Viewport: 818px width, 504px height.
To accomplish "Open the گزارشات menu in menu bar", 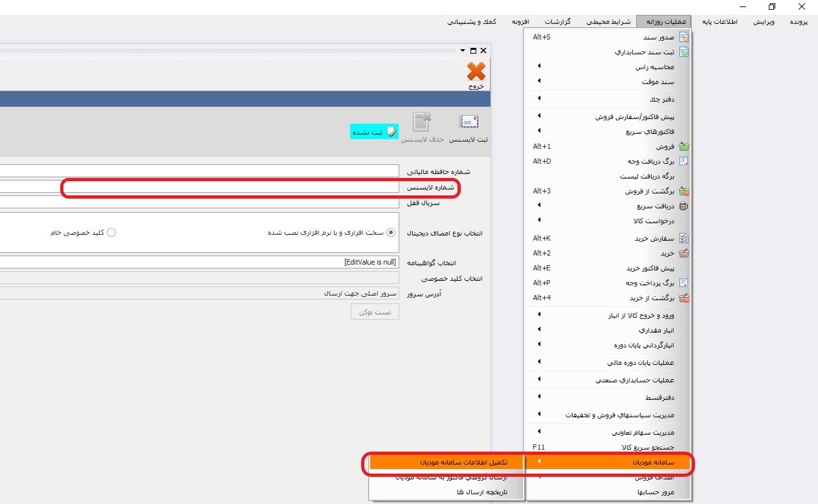I will pyautogui.click(x=557, y=21).
